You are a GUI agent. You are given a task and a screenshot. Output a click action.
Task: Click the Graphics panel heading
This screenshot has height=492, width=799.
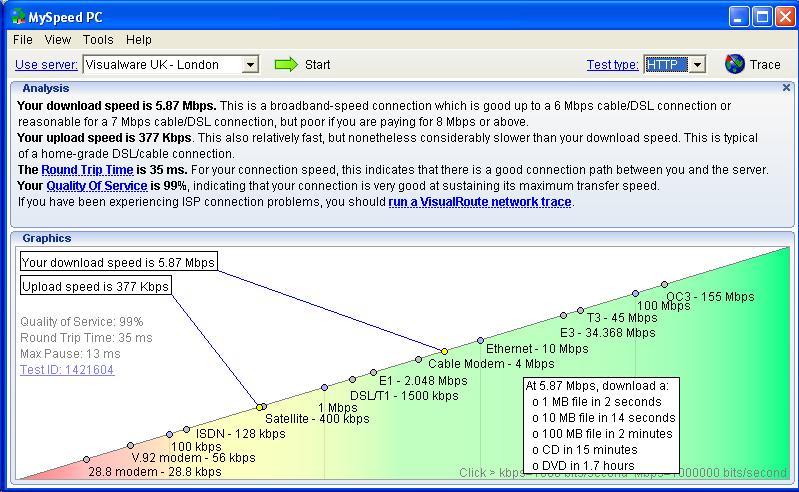tap(46, 238)
